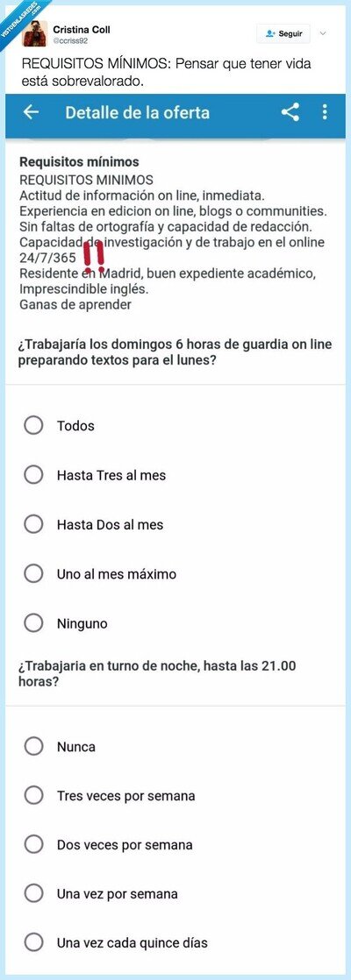Click Cristina Coll's profile avatar
Screen dimensions: 351x980
35,34
